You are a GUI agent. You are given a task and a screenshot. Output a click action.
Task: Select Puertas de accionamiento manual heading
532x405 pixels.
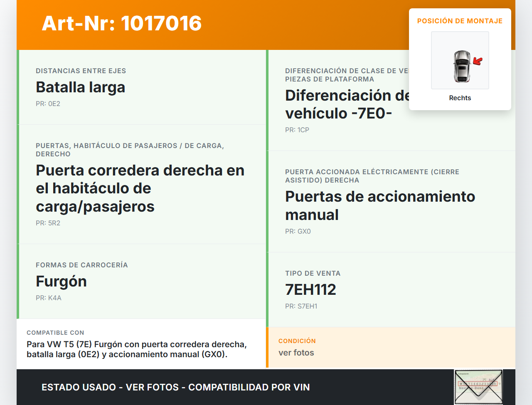pyautogui.click(x=380, y=205)
